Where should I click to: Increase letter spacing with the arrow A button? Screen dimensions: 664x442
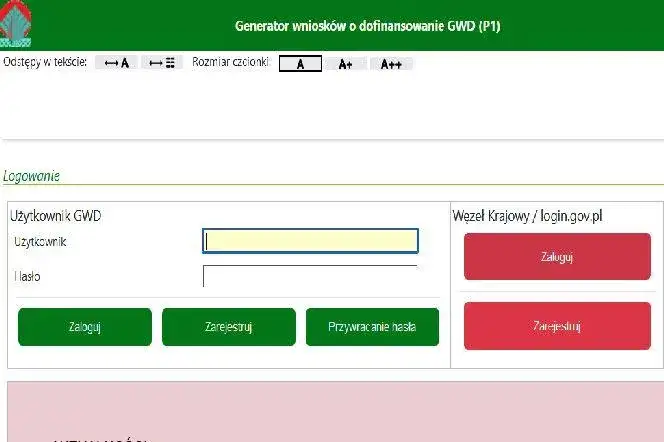pos(116,63)
